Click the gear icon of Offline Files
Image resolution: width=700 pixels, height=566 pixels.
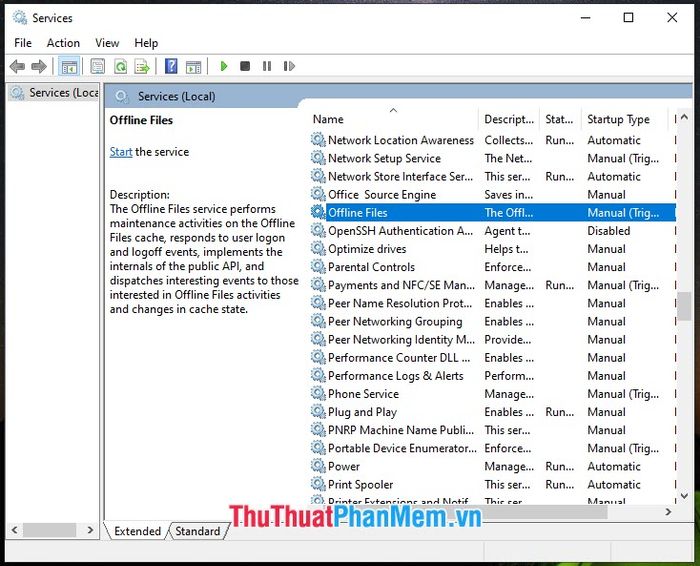point(318,212)
